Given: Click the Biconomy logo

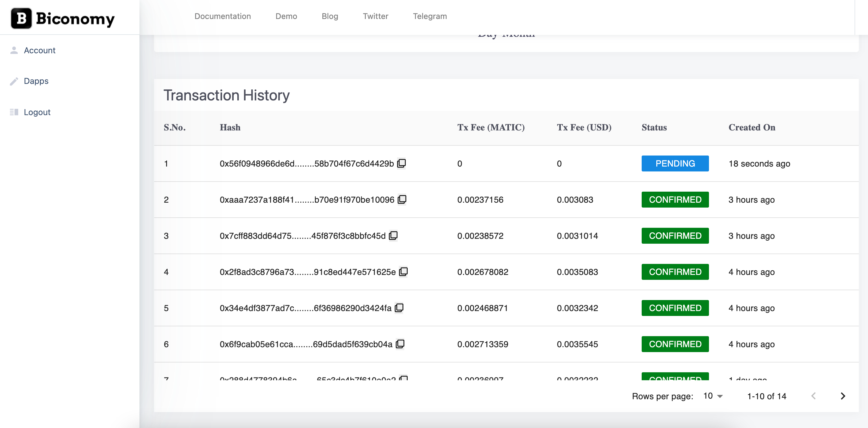Looking at the screenshot, I should point(63,18).
